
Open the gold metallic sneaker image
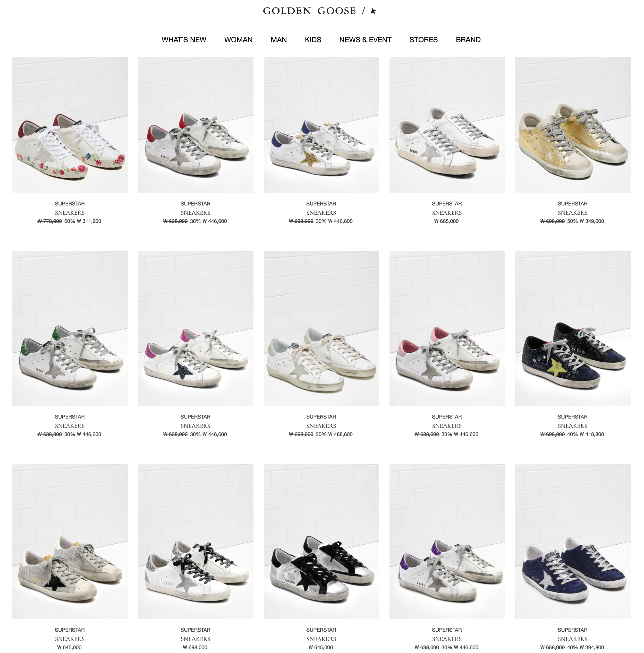(x=573, y=125)
